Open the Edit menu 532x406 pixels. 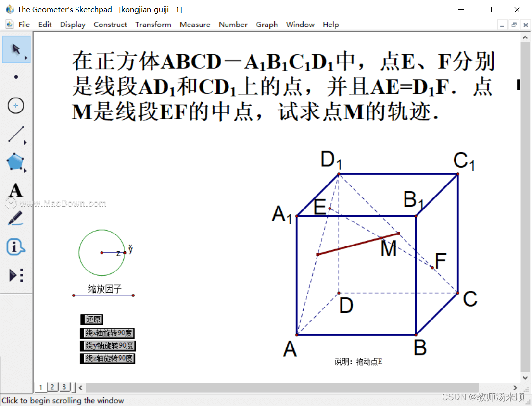pyautogui.click(x=45, y=25)
